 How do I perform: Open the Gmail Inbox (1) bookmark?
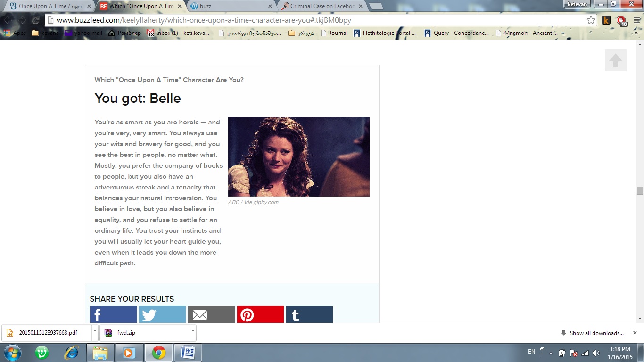(x=178, y=33)
